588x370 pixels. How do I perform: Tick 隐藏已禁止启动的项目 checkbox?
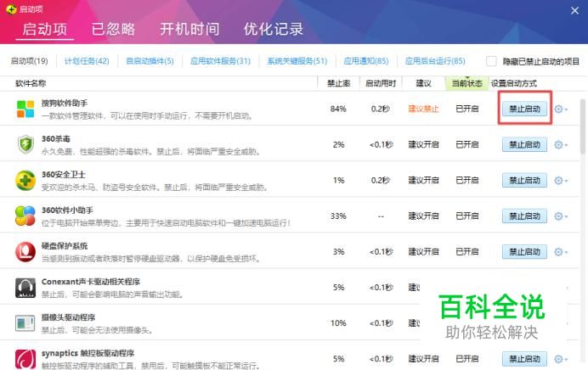coord(491,61)
